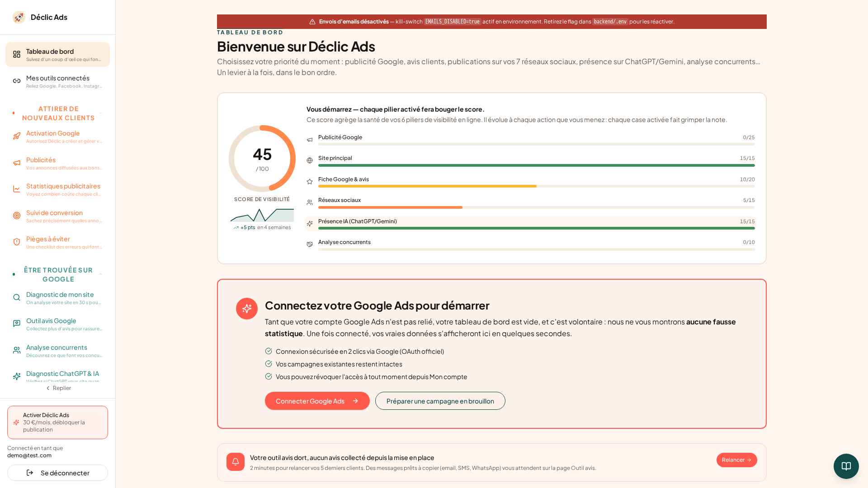Click the Tableau de bord grid icon
The width and height of the screenshot is (868, 488).
coord(17,54)
